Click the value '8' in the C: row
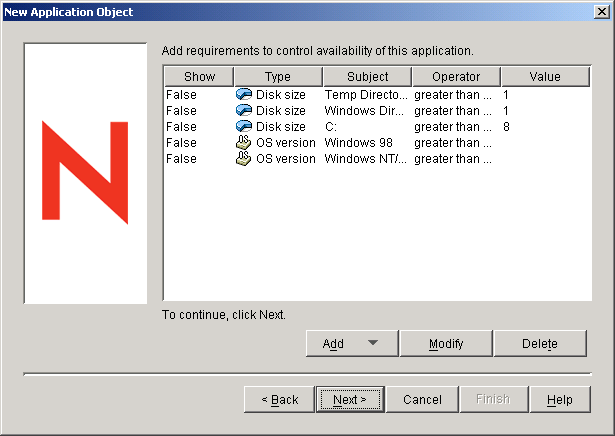615x436 pixels. tap(506, 127)
